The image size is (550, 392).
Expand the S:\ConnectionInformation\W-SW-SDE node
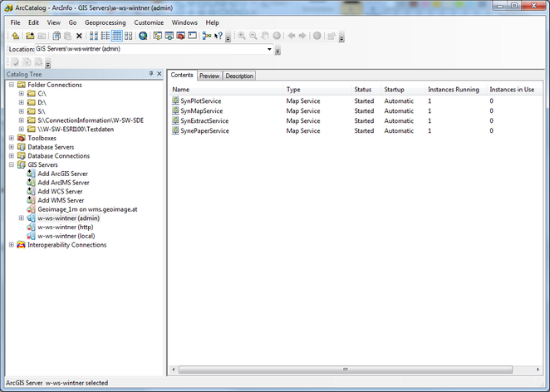pyautogui.click(x=22, y=120)
